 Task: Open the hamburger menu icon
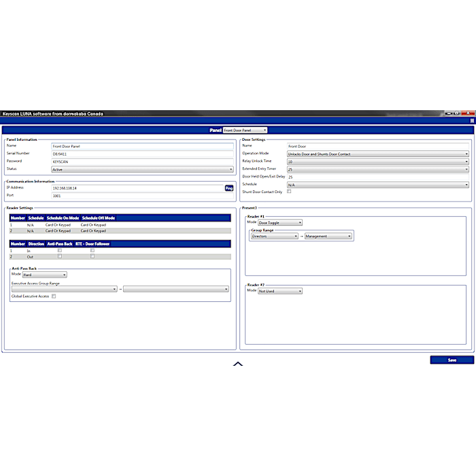coord(472,120)
